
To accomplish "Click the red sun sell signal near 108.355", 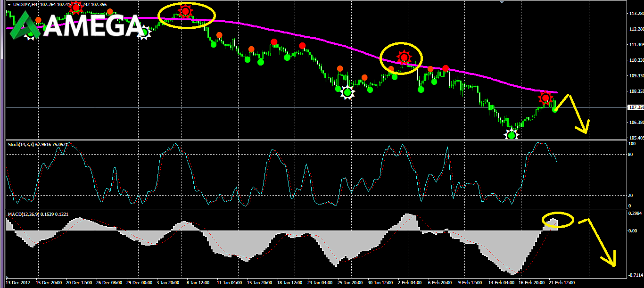I will click(x=546, y=98).
